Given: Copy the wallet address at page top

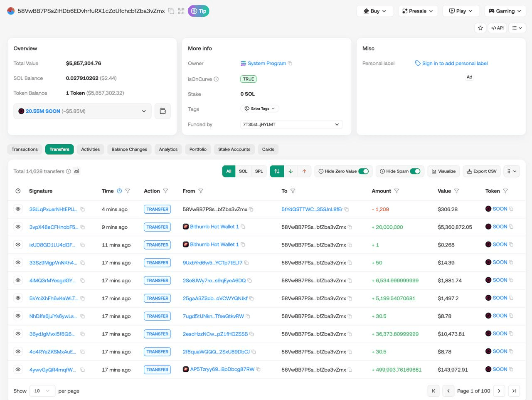Looking at the screenshot, I should [x=171, y=11].
